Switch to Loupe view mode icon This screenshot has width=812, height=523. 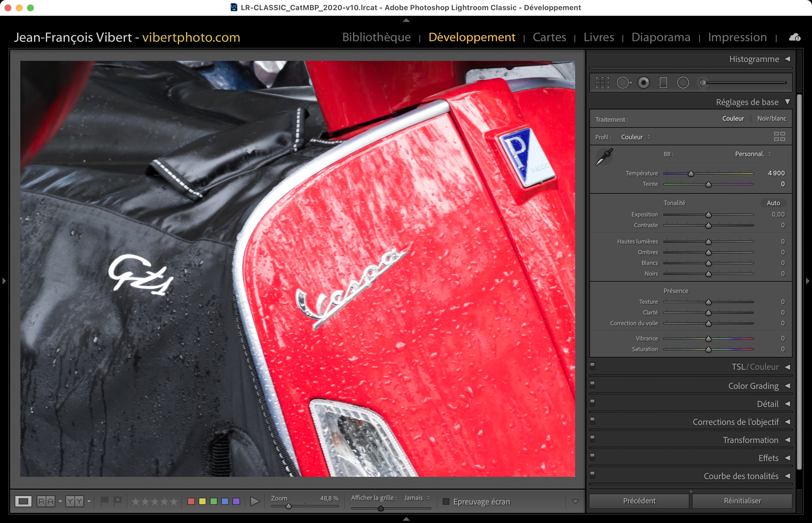pyautogui.click(x=23, y=501)
